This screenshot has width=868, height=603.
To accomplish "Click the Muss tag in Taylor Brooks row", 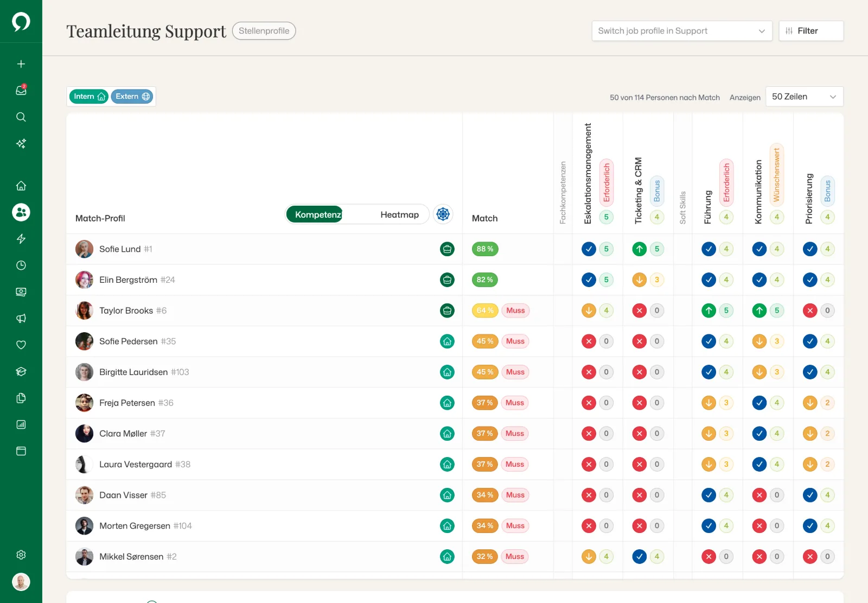I will (x=515, y=310).
